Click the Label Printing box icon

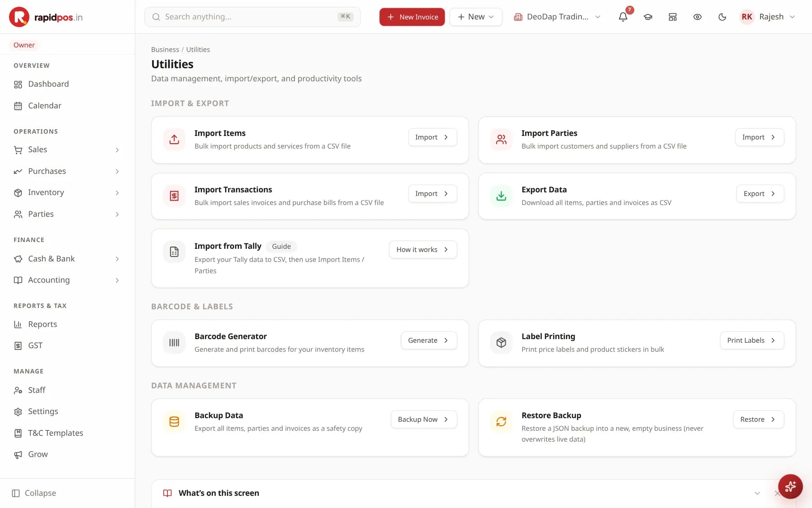pos(501,343)
